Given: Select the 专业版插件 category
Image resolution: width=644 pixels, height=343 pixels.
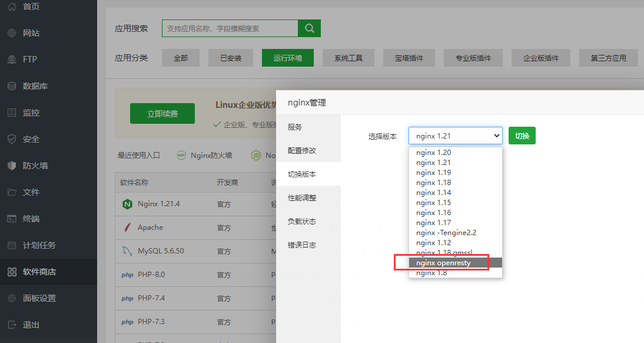Looking at the screenshot, I should 473,58.
